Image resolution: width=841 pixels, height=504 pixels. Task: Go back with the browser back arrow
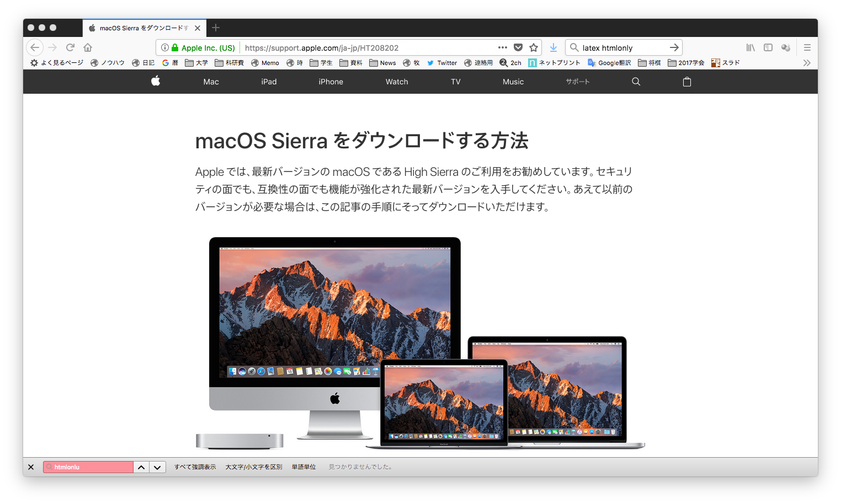click(35, 47)
